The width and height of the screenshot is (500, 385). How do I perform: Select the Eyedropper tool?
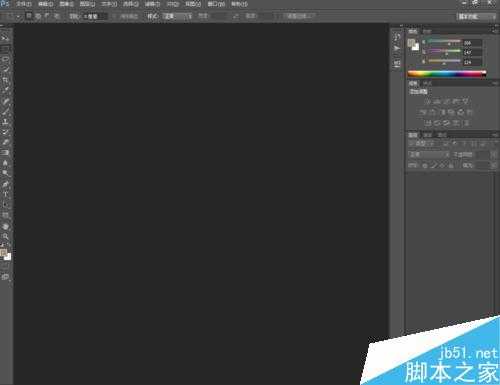point(5,90)
